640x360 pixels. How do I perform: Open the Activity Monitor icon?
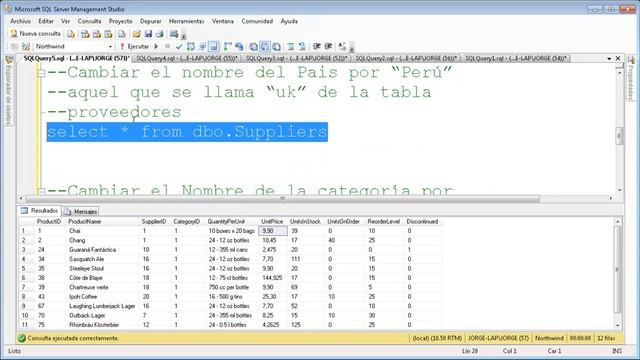click(174, 34)
